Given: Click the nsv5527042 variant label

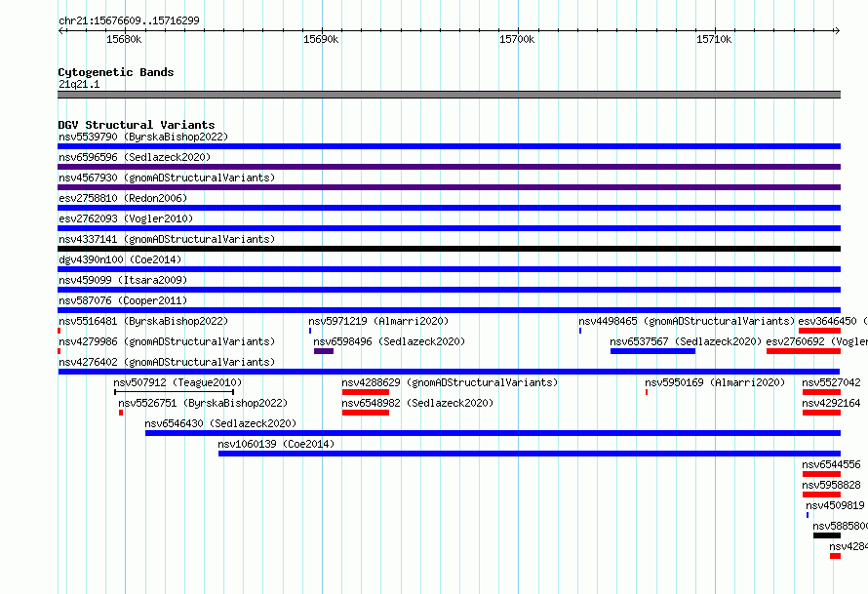Looking at the screenshot, I should click(831, 382).
